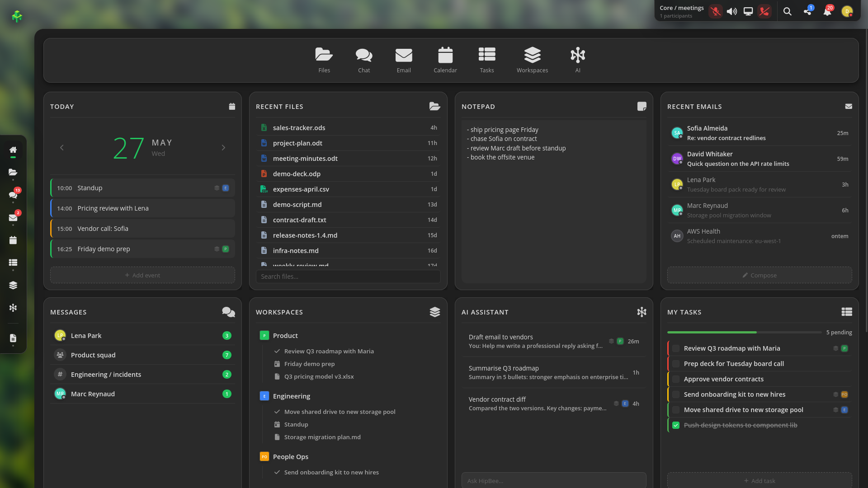Check off Send onboarding kit to new hires
Screen dimensions: 868x488
pos(676,394)
